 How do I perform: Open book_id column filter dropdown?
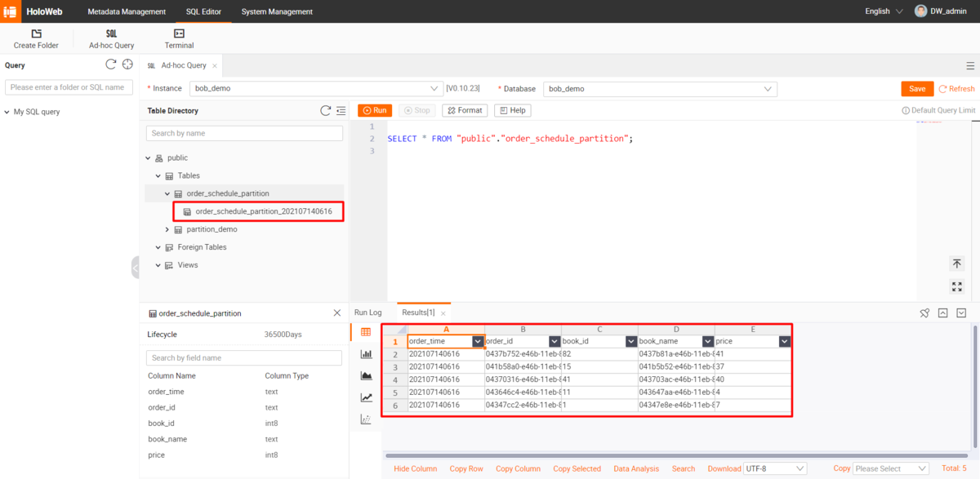click(631, 342)
